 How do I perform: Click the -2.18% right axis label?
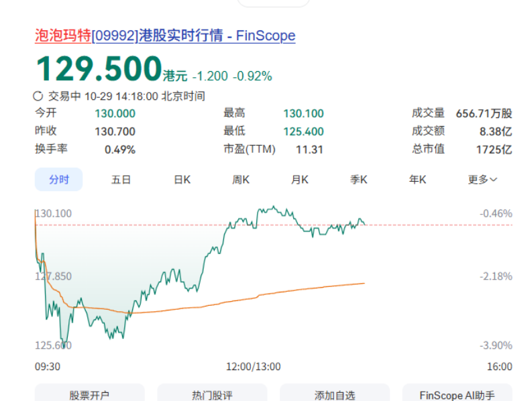(496, 276)
